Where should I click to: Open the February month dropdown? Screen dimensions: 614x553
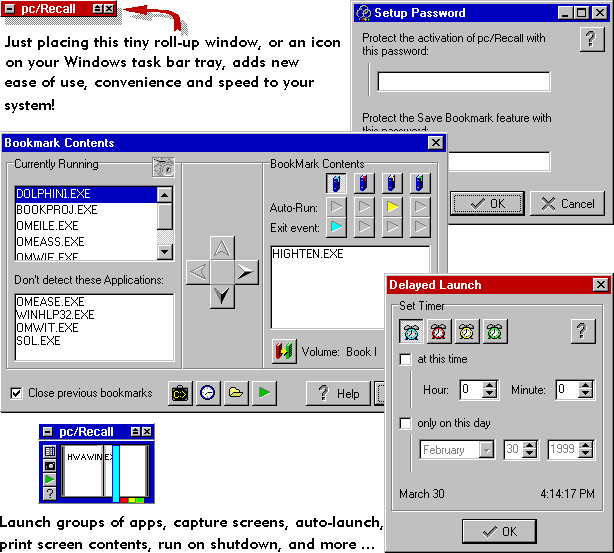486,450
